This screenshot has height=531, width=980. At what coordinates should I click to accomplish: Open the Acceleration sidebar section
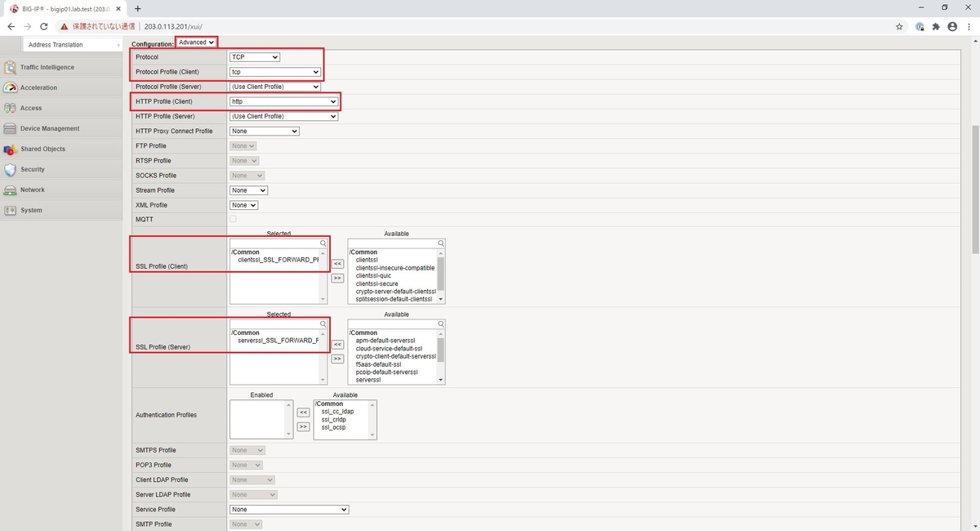pyautogui.click(x=39, y=87)
